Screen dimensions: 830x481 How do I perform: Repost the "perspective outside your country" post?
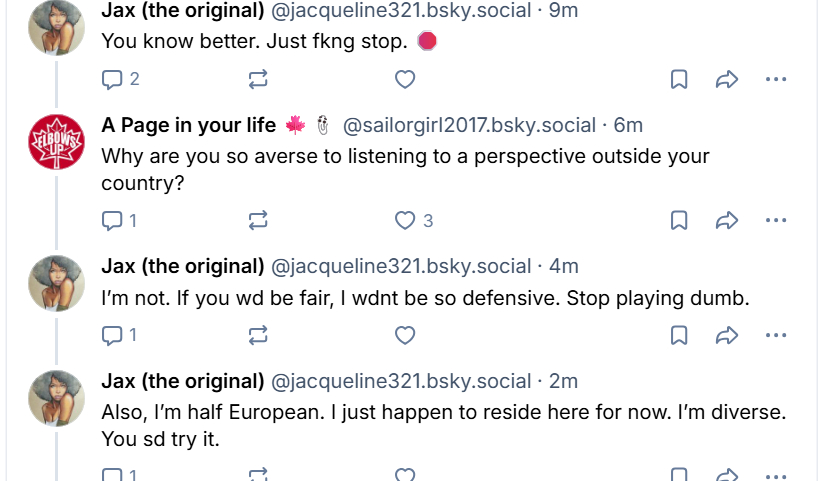257,220
